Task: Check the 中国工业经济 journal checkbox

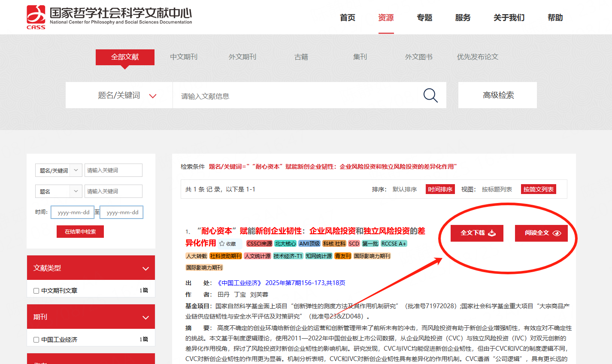Action: 36,340
